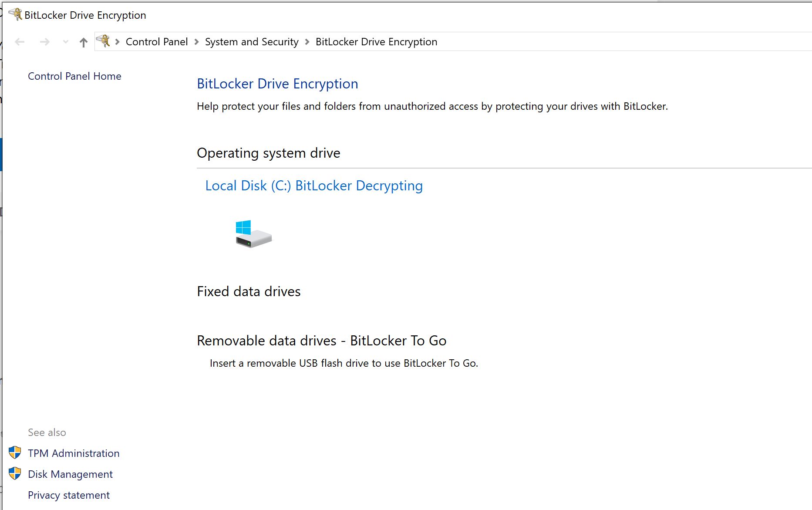The width and height of the screenshot is (812, 510).
Task: Click the Back navigation arrow
Action: pyautogui.click(x=20, y=42)
